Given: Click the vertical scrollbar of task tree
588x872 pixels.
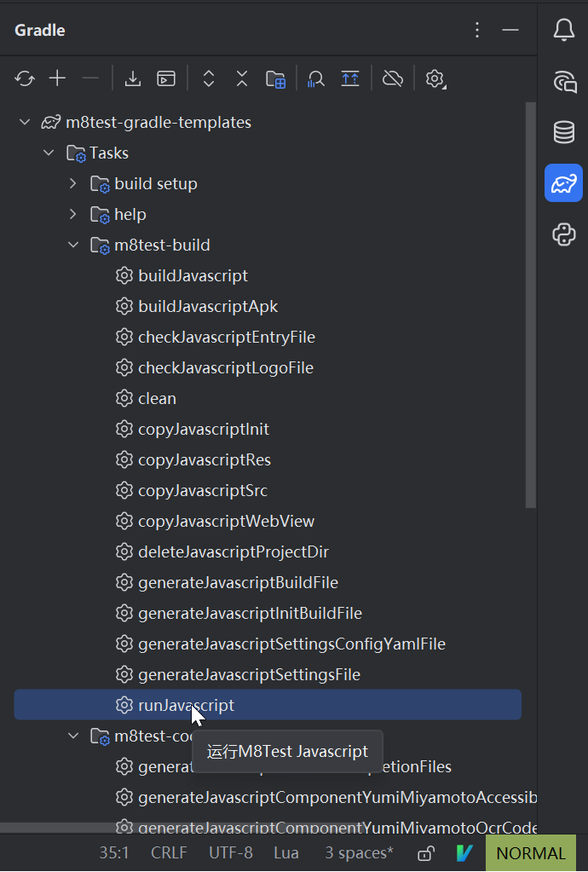Looking at the screenshot, I should [531, 305].
